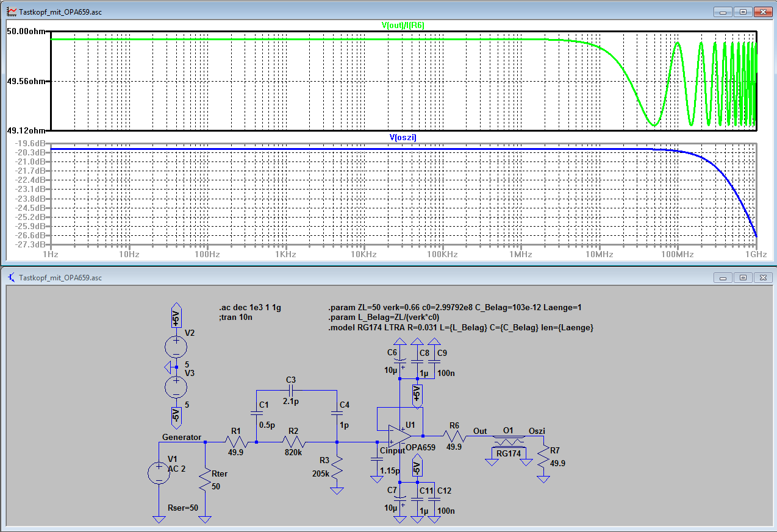777x532 pixels.
Task: Click the U1 OPA659 op-amp symbol
Action: pos(400,436)
